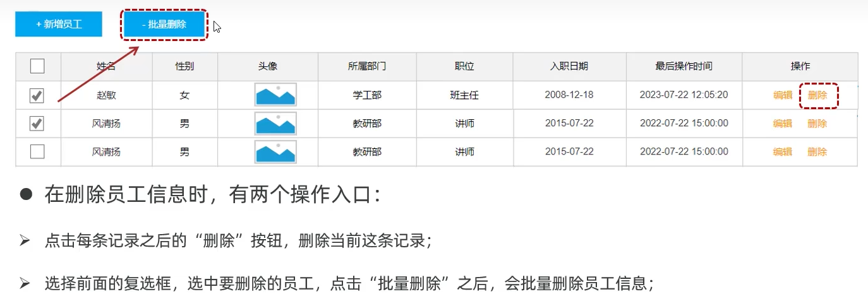
Task: Click the 所属部门 column header
Action: pos(367,66)
